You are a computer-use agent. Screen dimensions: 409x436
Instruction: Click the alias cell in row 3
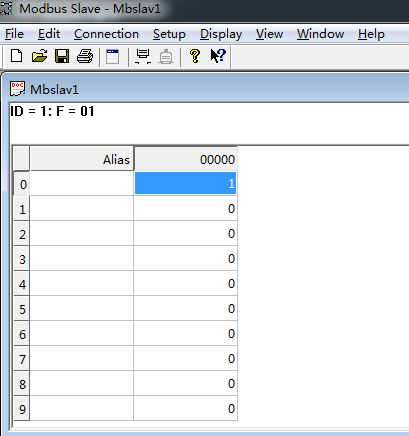[x=82, y=258]
